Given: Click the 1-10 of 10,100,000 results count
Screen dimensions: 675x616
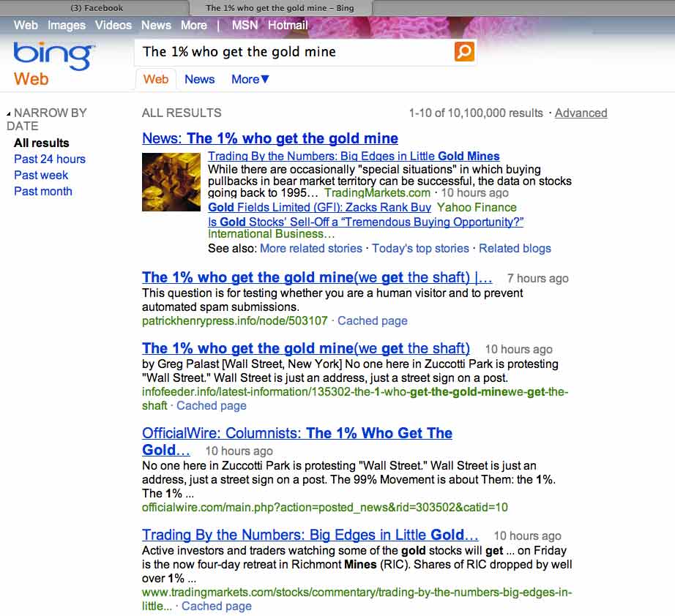Looking at the screenshot, I should pos(476,113).
